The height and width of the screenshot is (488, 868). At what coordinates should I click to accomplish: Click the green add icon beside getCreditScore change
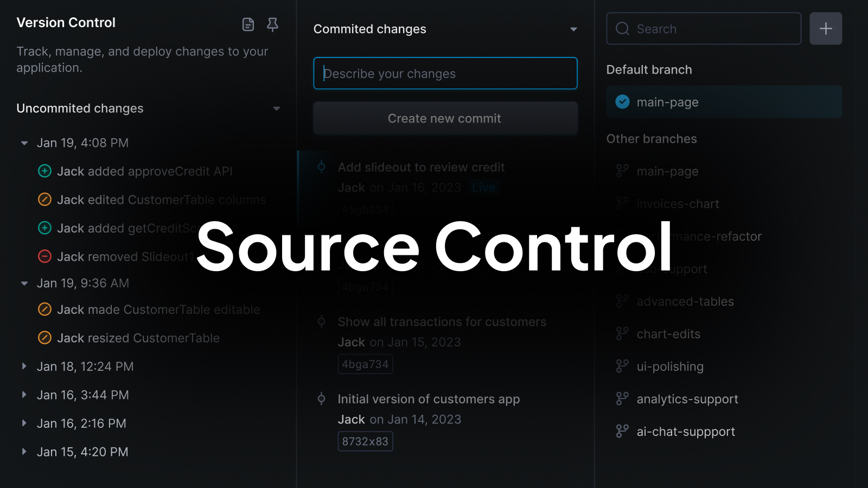tap(44, 228)
